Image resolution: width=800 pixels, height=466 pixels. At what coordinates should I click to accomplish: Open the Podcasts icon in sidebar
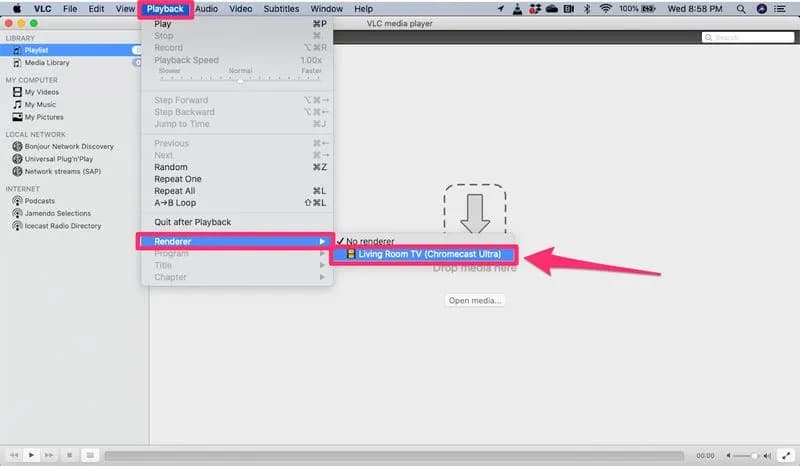[17, 200]
